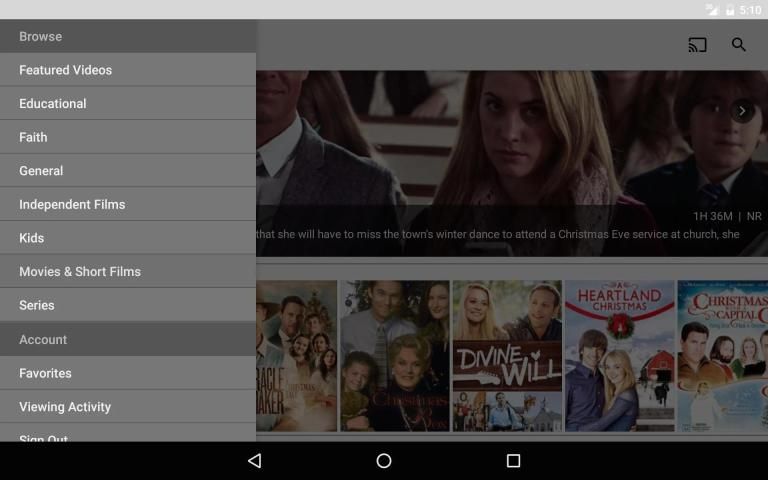The height and width of the screenshot is (480, 768).
Task: Select A Heartland Christmas poster
Action: (619, 356)
